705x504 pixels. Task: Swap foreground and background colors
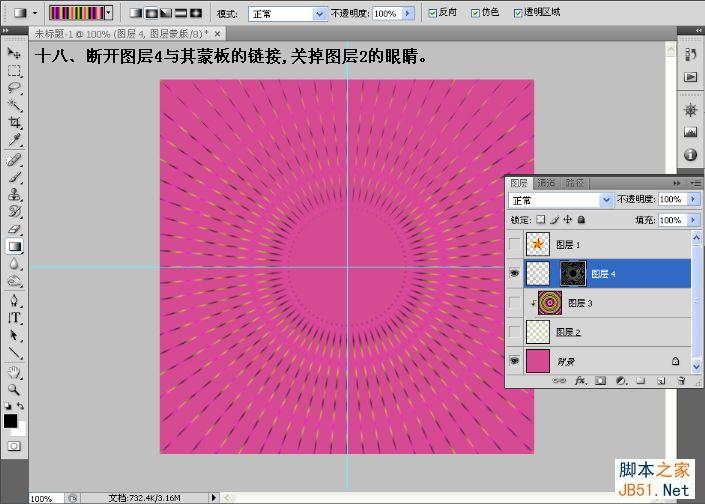pos(20,406)
